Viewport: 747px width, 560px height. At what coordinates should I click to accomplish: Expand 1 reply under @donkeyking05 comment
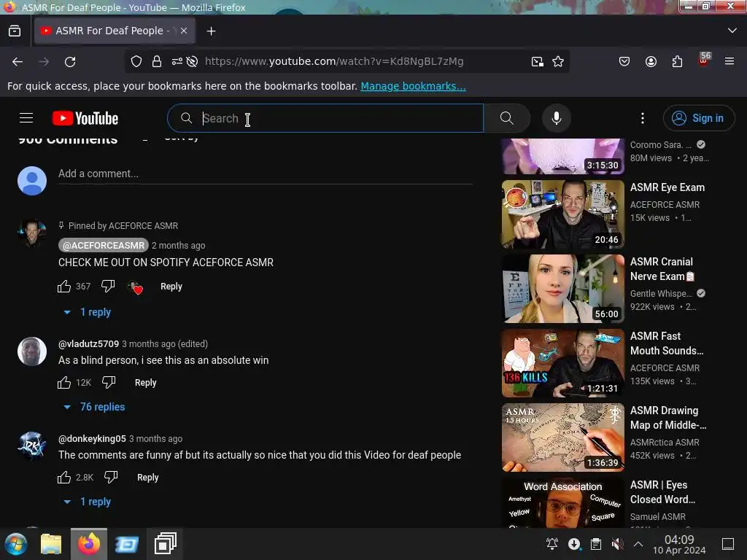pos(88,502)
